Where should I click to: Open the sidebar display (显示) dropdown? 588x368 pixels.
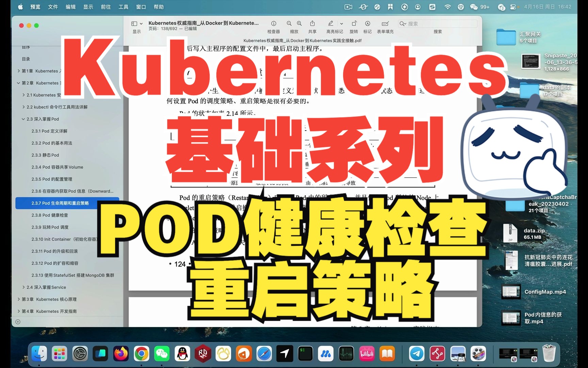(137, 24)
